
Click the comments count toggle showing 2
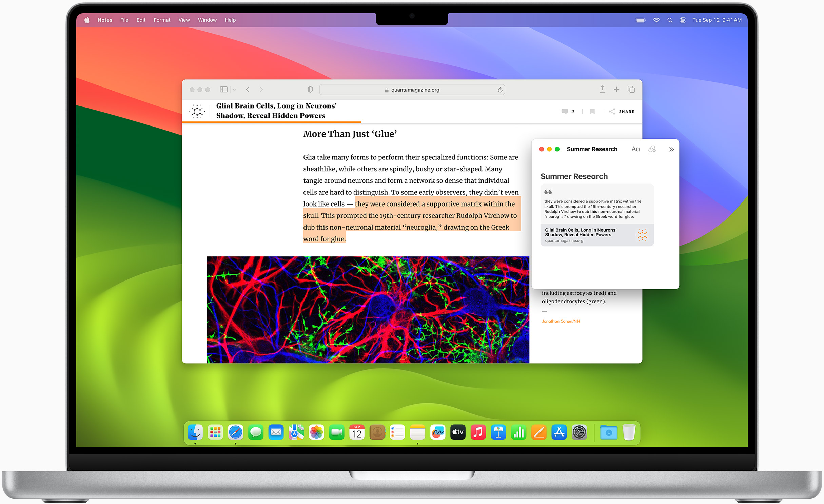(566, 112)
